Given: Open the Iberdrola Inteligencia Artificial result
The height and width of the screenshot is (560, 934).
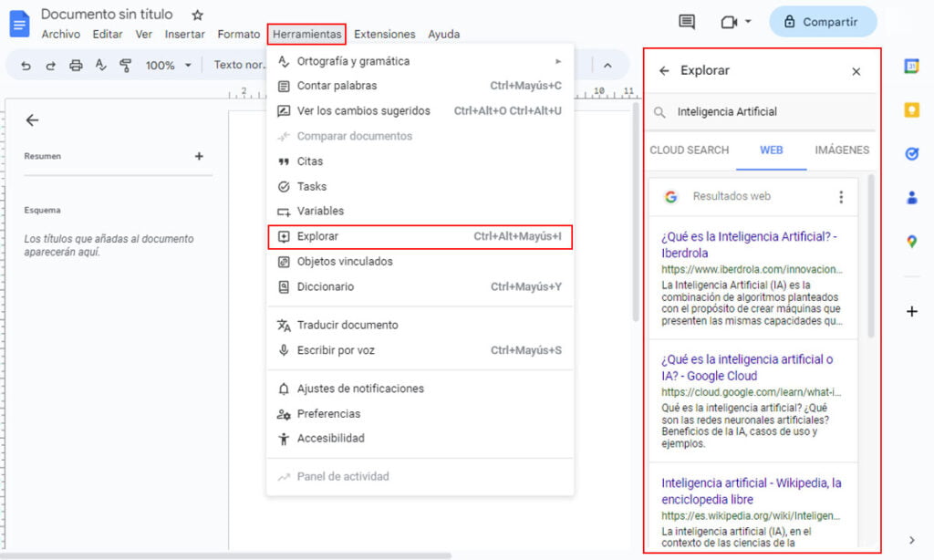Looking at the screenshot, I should coord(749,244).
